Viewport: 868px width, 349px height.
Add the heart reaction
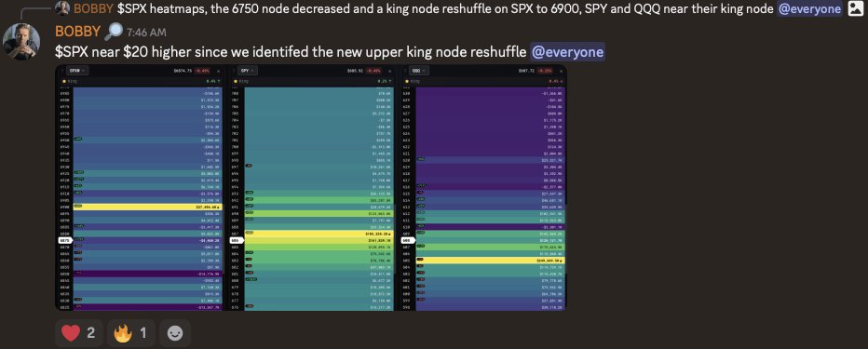(79, 333)
